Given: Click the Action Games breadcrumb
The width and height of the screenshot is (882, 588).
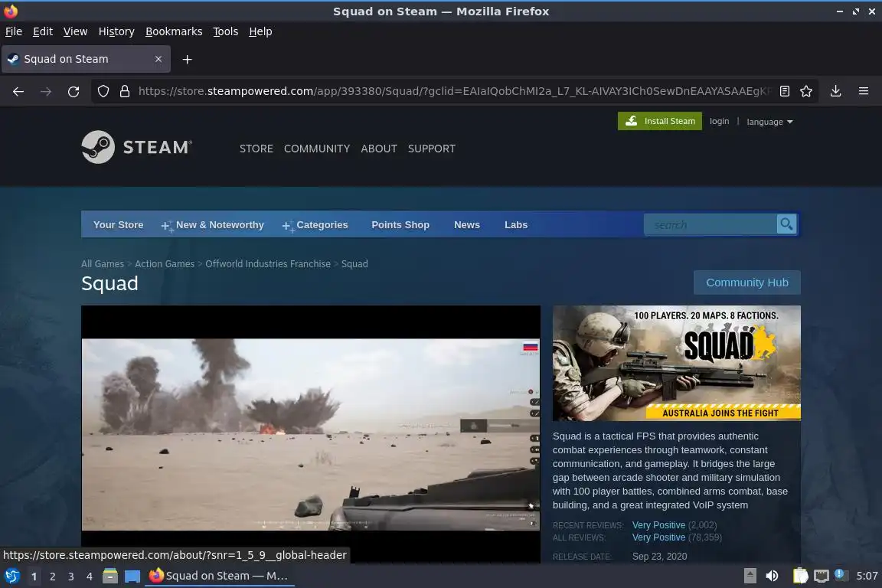Looking at the screenshot, I should pyautogui.click(x=165, y=263).
